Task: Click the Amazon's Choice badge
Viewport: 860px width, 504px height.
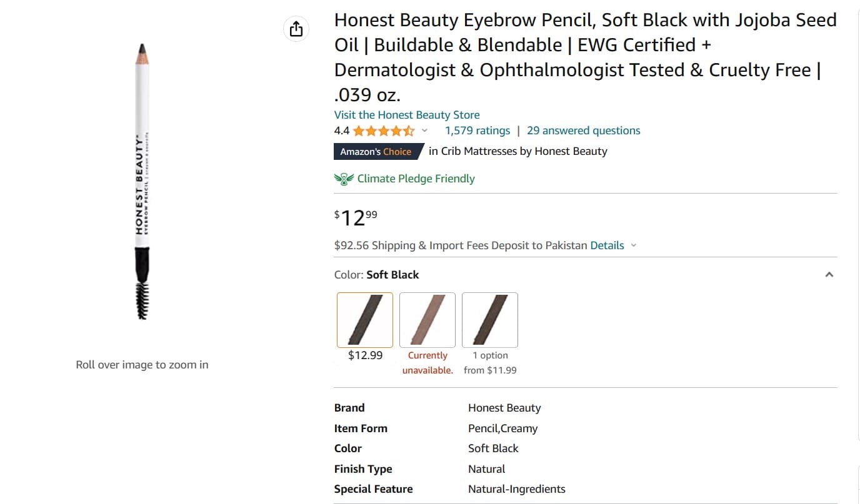Action: (x=376, y=152)
